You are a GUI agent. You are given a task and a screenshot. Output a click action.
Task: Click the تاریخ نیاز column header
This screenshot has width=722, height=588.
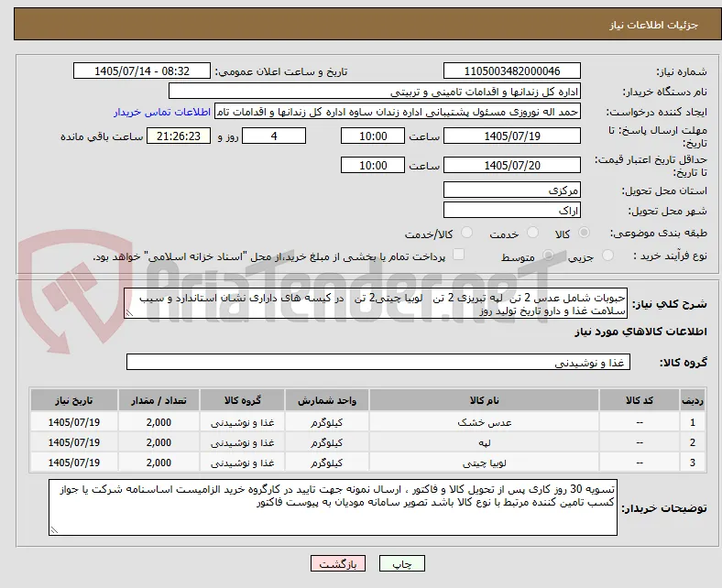73,400
